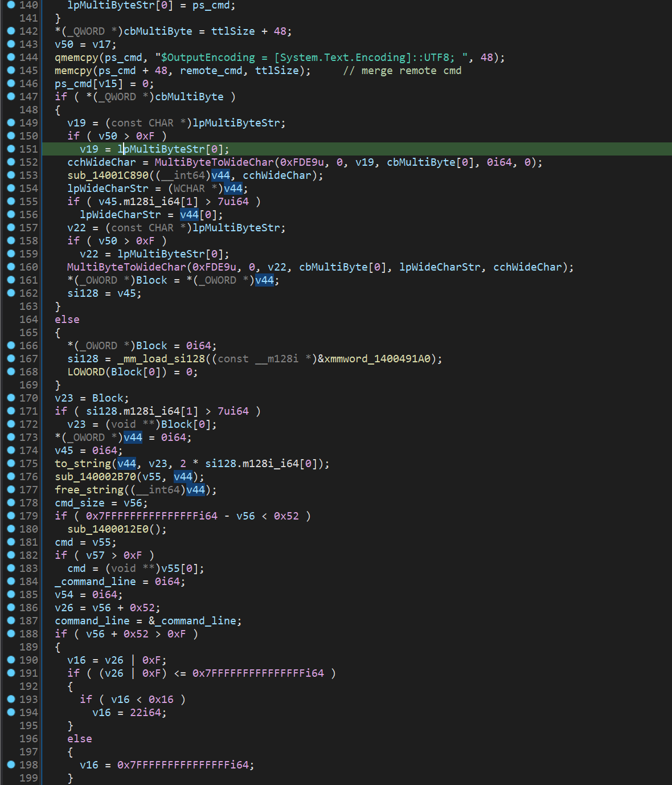672x785 pixels.
Task: Click the to_string function call
Action: pyautogui.click(x=83, y=464)
